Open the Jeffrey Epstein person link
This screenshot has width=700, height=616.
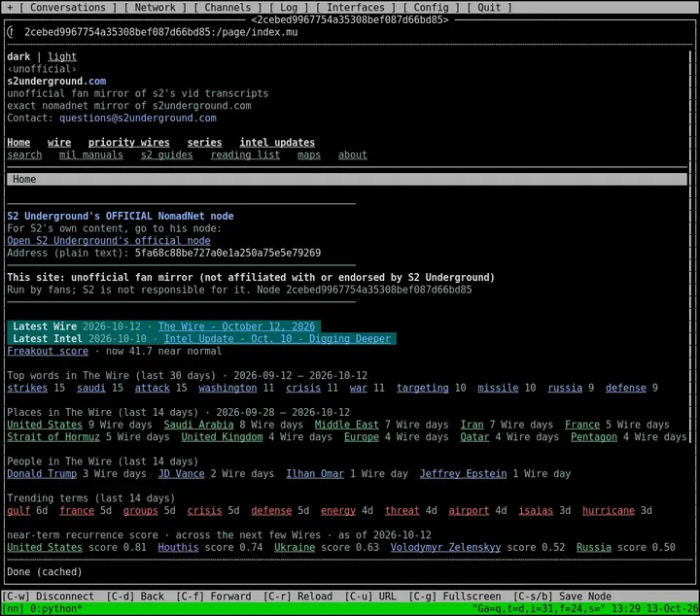point(463,474)
